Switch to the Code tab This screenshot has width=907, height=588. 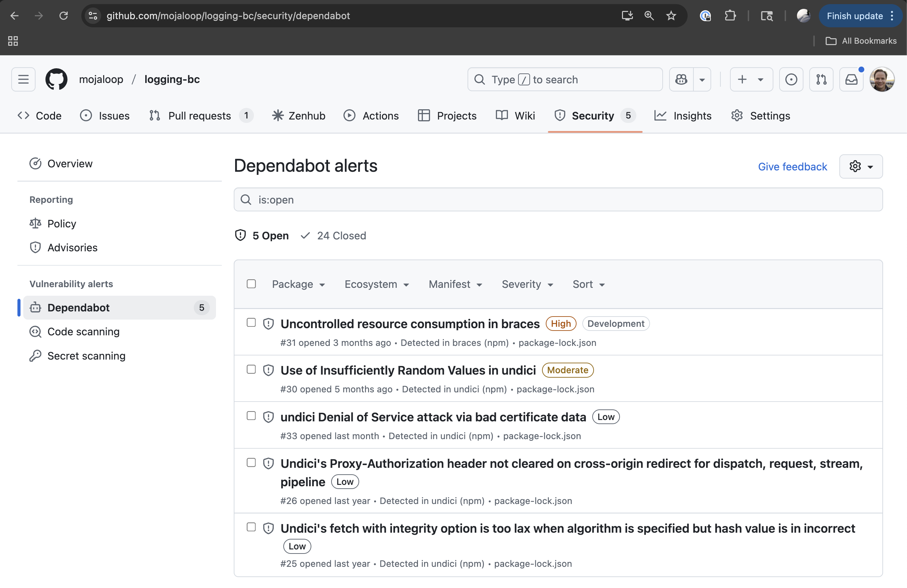click(40, 115)
